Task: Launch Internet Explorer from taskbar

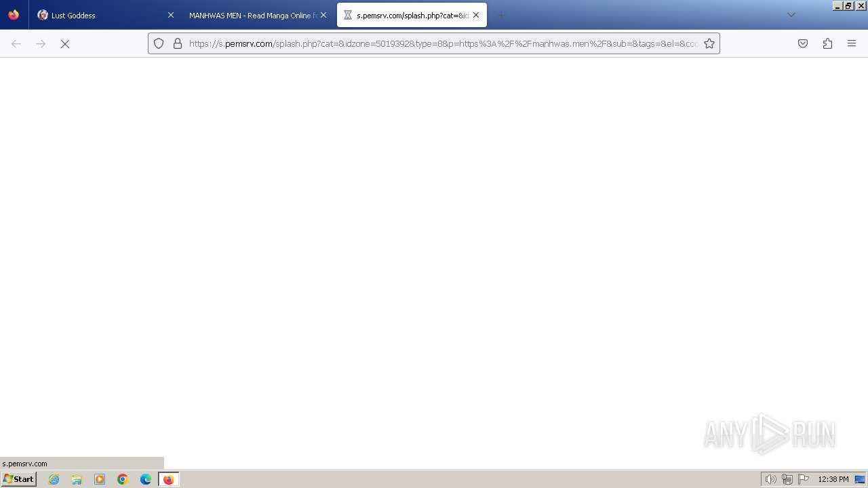Action: coord(54,479)
